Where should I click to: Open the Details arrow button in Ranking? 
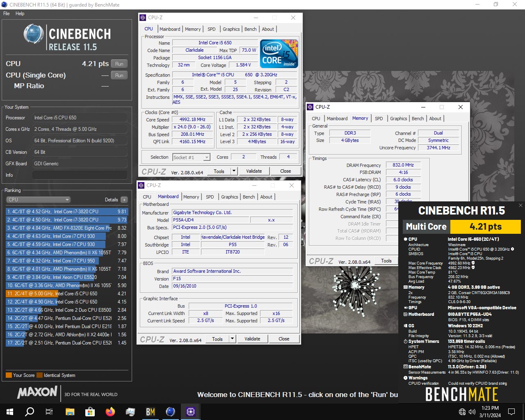pos(124,200)
